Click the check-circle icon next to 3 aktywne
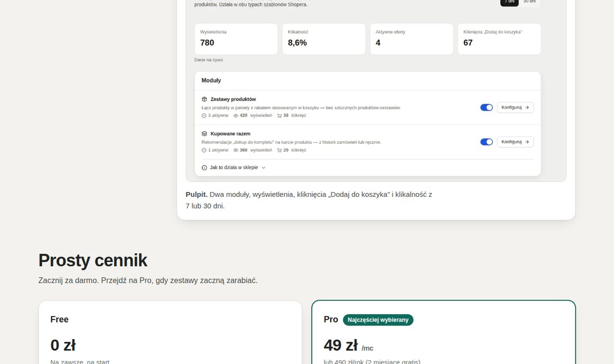This screenshot has height=364, width=614. pyautogui.click(x=204, y=115)
